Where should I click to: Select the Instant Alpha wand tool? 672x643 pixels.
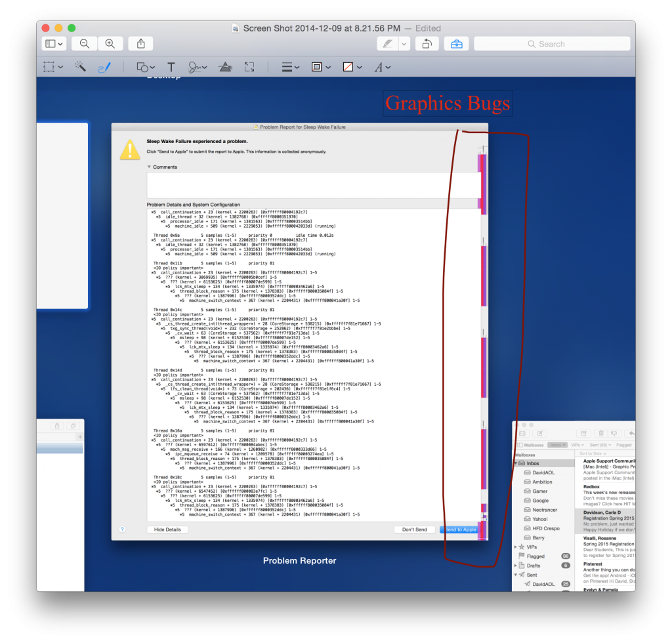coord(80,67)
